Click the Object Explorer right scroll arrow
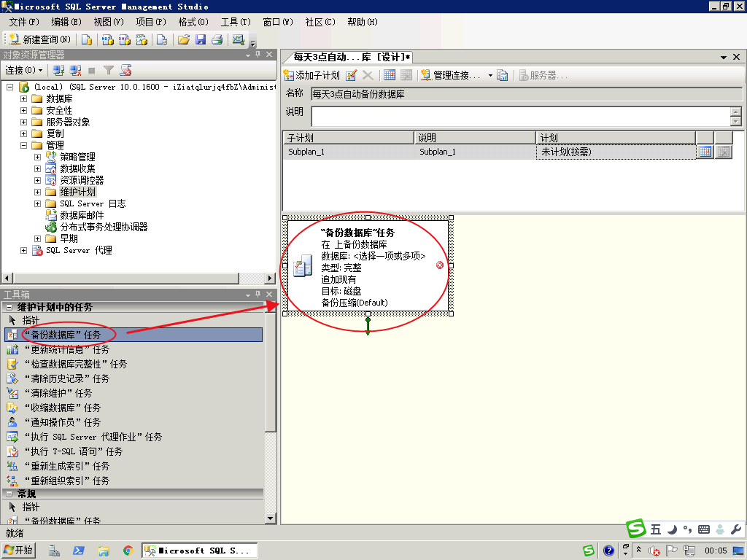 [270, 278]
